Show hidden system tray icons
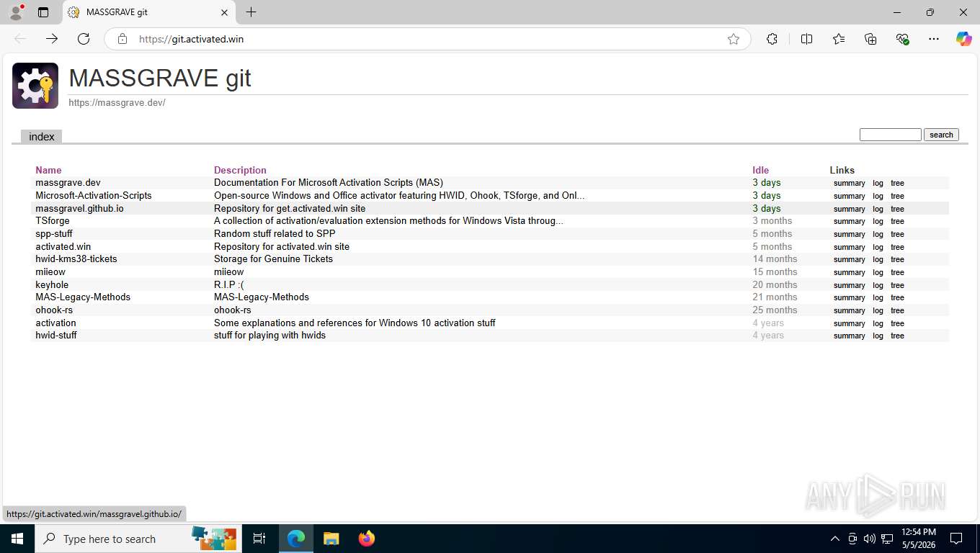Screen dimensions: 980x553 pyautogui.click(x=835, y=539)
